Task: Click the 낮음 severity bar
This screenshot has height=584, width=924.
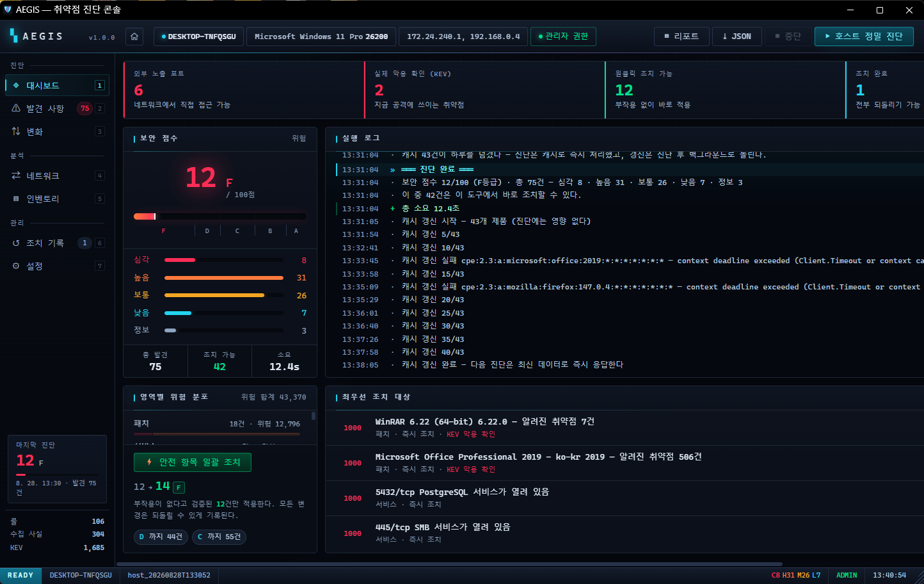Action: click(224, 313)
